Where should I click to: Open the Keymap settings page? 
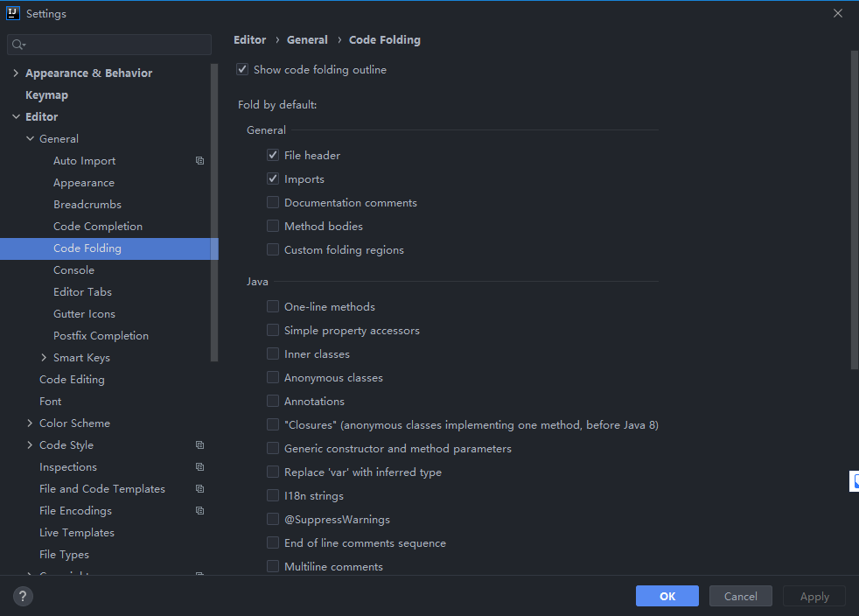(x=46, y=95)
